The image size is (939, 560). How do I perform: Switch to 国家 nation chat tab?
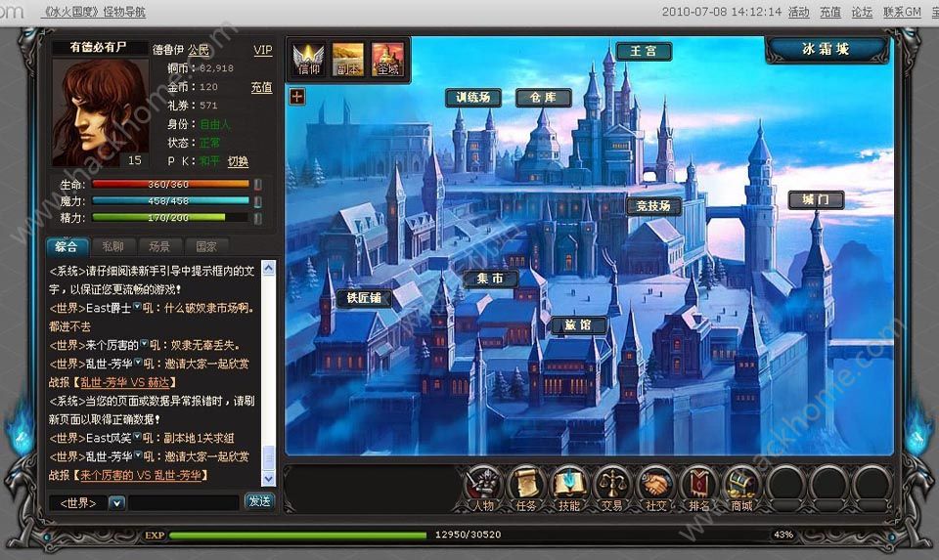206,246
